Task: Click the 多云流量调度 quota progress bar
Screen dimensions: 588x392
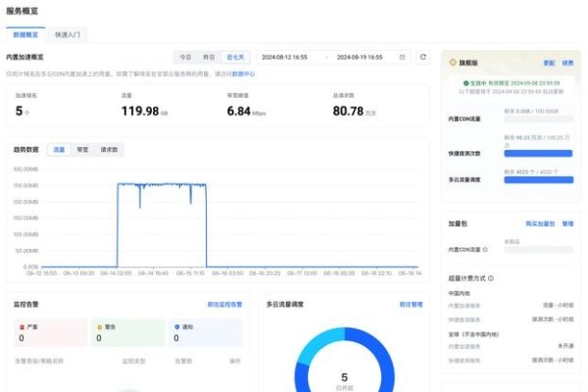Action: (x=538, y=179)
